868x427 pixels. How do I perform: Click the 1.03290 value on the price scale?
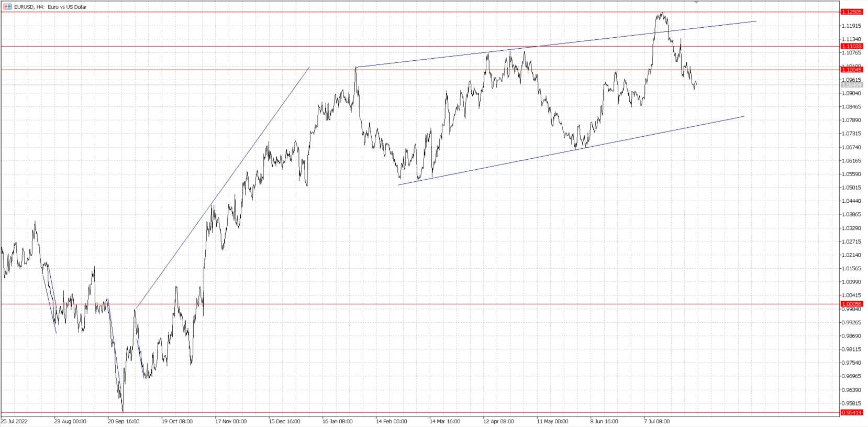[x=851, y=228]
